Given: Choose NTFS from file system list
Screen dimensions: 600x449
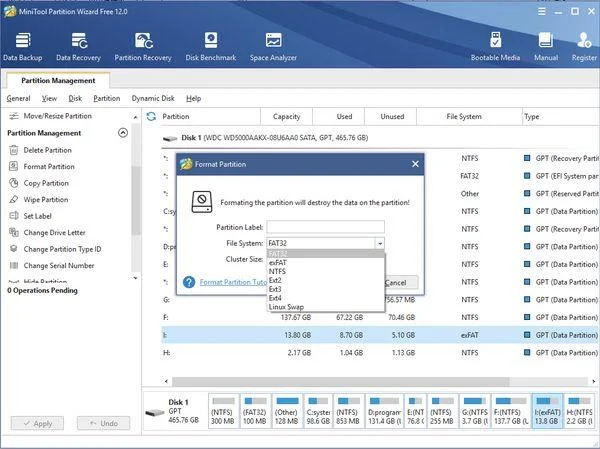Looking at the screenshot, I should [x=326, y=271].
